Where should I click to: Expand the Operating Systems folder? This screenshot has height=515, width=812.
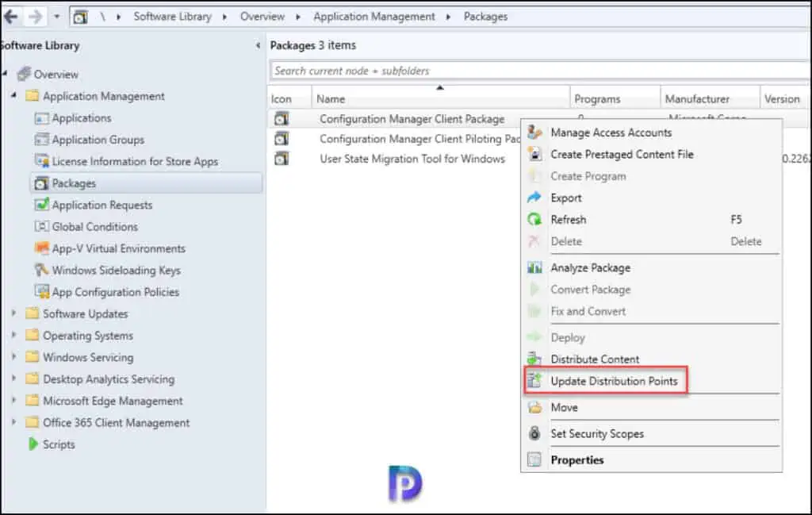14,335
